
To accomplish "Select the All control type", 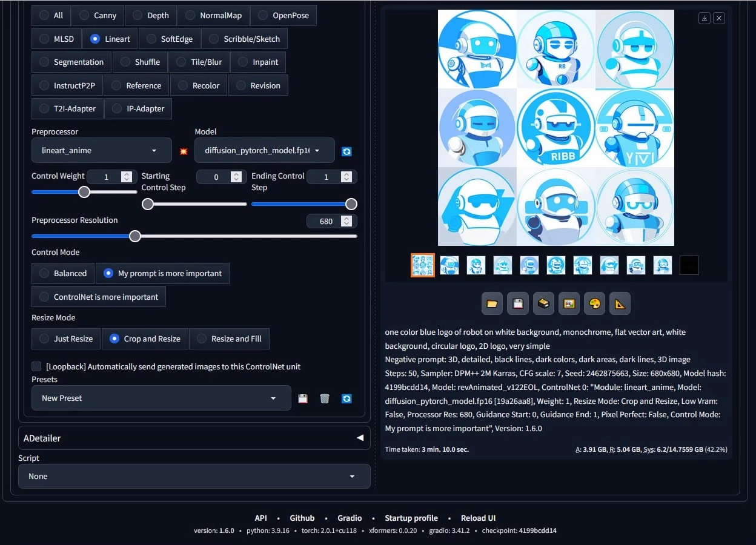I will 51,16.
